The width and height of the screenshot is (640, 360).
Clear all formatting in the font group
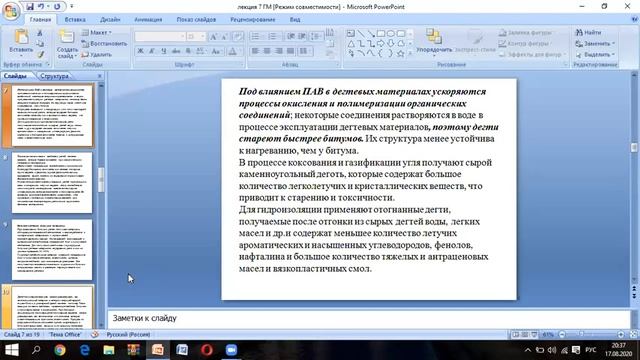pyautogui.click(x=238, y=37)
